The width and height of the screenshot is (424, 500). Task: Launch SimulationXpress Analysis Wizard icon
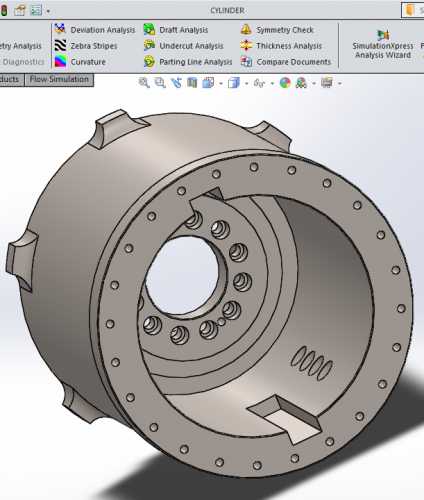coord(383,35)
